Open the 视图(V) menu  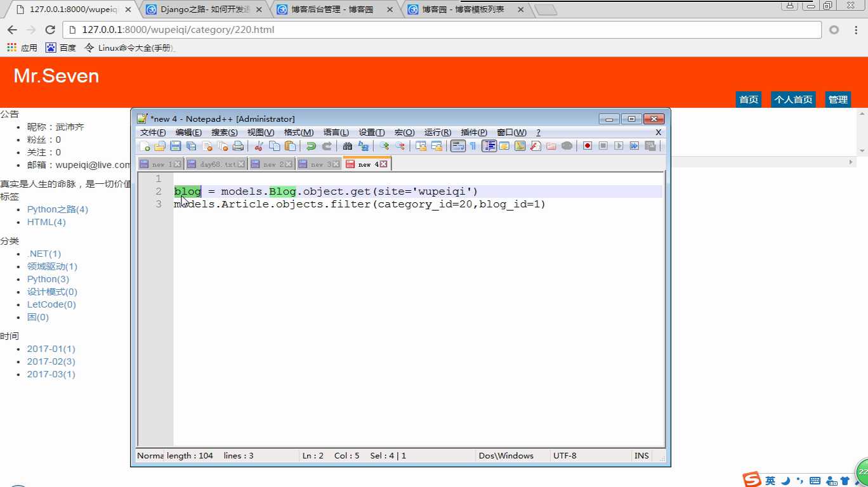[261, 133]
